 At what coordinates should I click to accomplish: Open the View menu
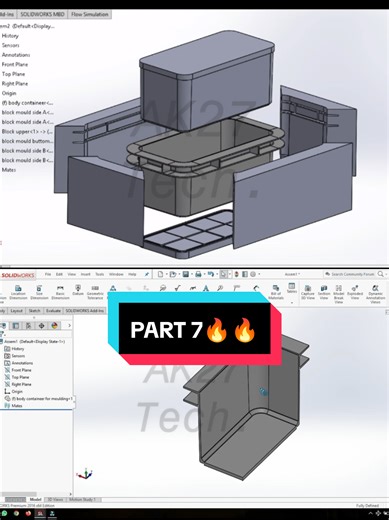coord(72,274)
